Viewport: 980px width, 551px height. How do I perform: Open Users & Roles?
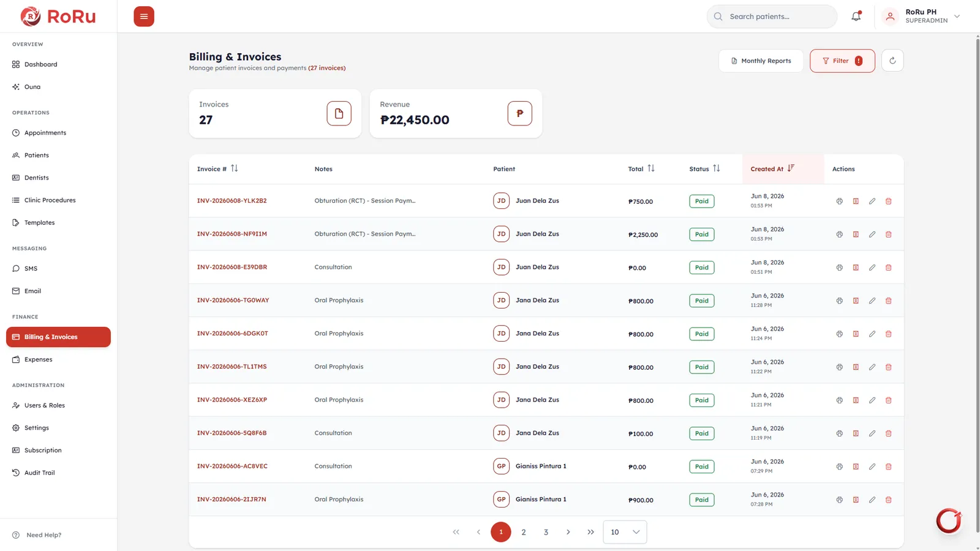point(58,405)
